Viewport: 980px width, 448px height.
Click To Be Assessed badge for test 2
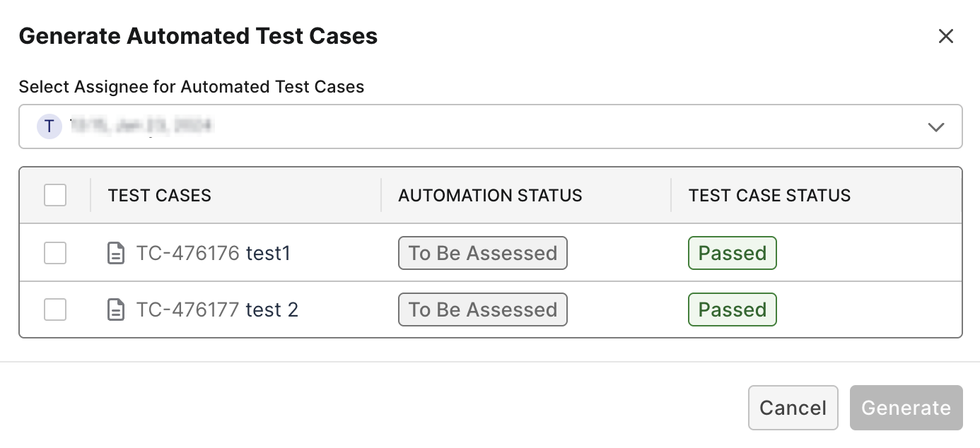tap(483, 310)
